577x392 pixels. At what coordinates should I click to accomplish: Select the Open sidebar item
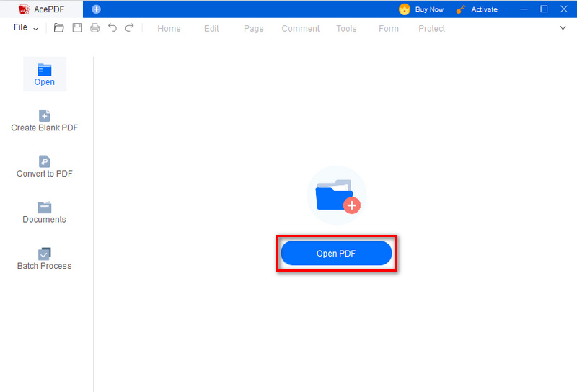pos(45,74)
